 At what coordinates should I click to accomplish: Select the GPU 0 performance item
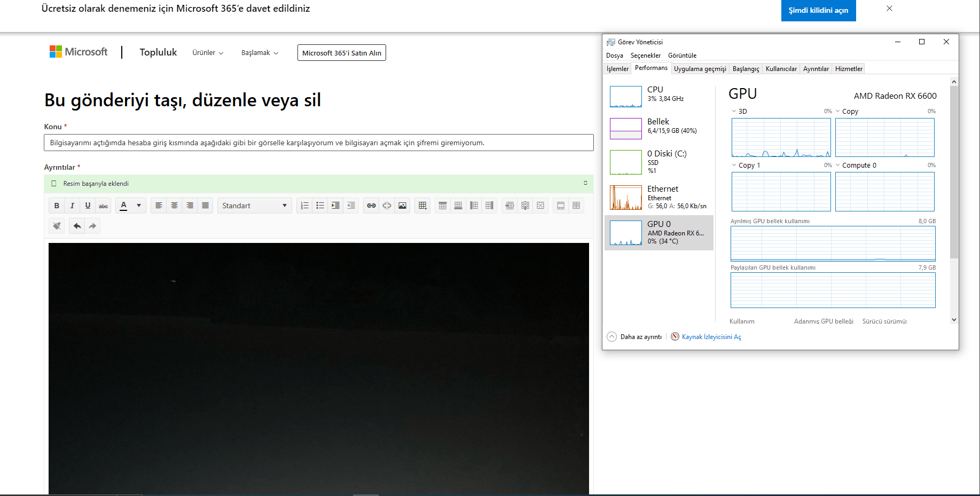pyautogui.click(x=659, y=233)
